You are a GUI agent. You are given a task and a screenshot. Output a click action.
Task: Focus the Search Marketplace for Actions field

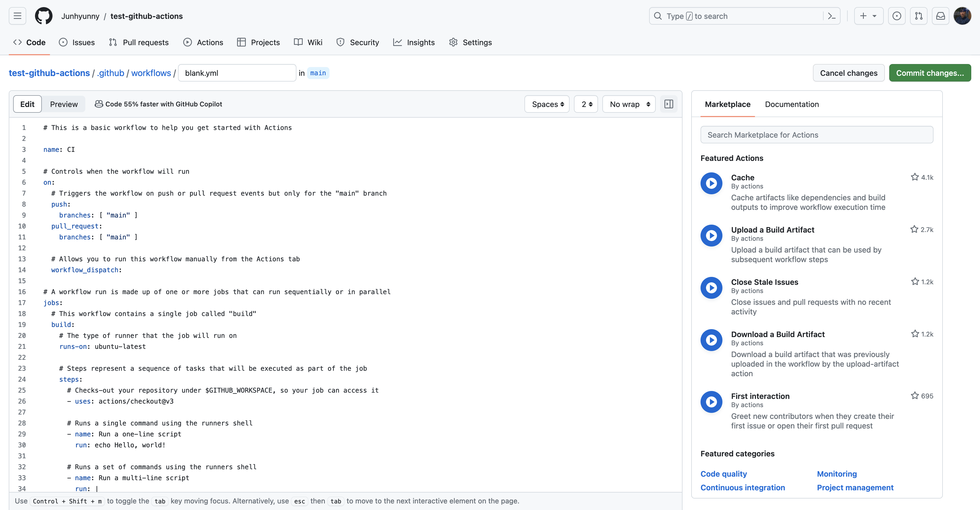[816, 135]
